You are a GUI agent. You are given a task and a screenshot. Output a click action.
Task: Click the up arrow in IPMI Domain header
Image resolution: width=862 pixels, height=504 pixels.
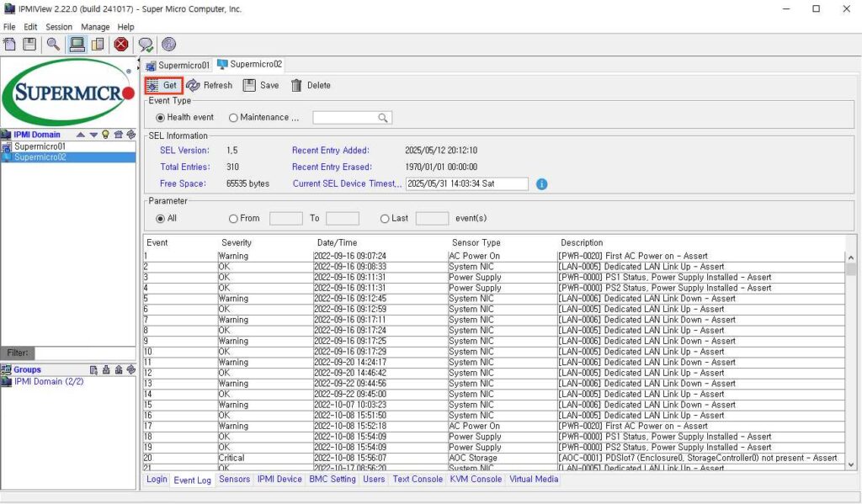81,134
